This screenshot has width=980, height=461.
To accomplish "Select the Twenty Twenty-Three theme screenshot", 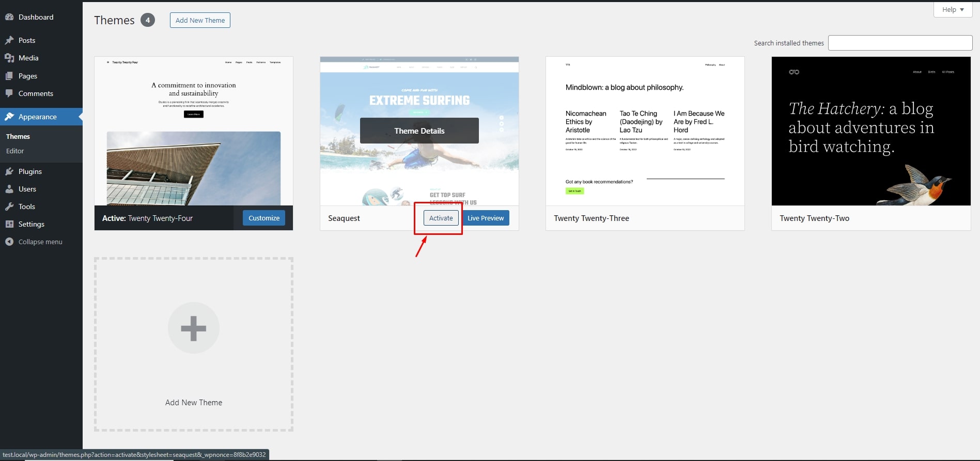I will (645, 131).
